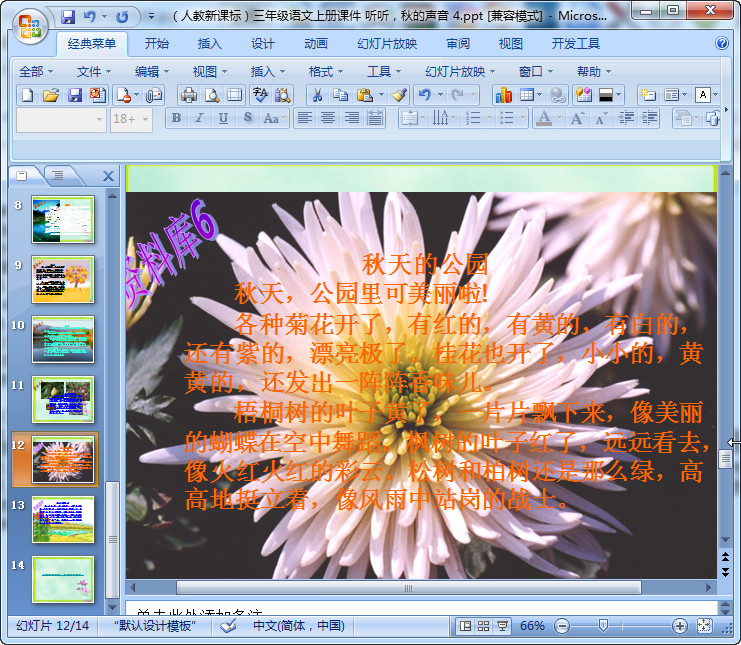Switch to normal view button
This screenshot has width=741, height=645.
(x=465, y=626)
